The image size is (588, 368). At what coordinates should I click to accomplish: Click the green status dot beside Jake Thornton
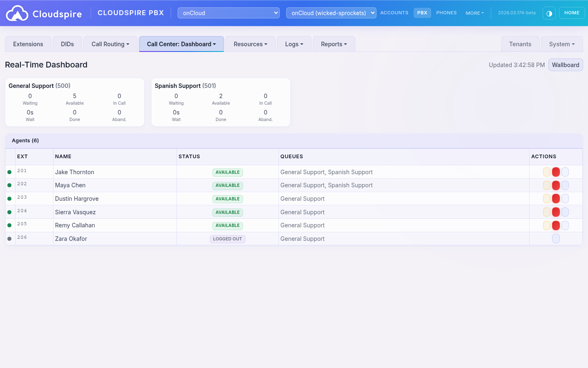pyautogui.click(x=9, y=172)
